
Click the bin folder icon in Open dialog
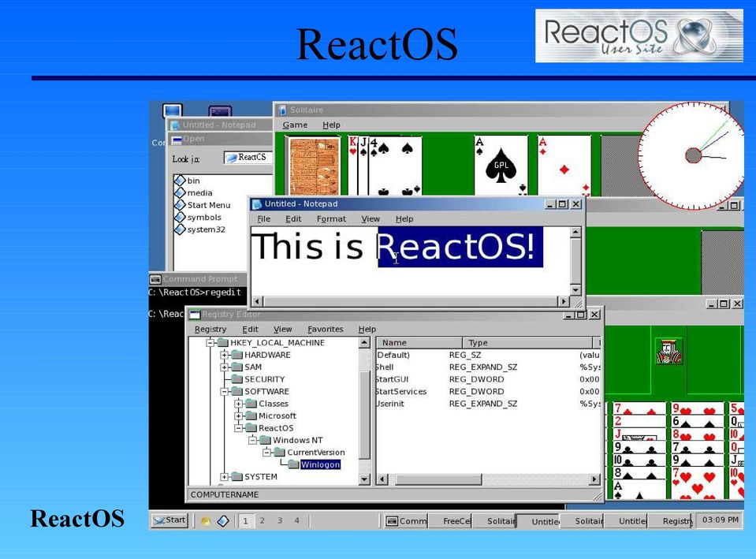tap(180, 181)
